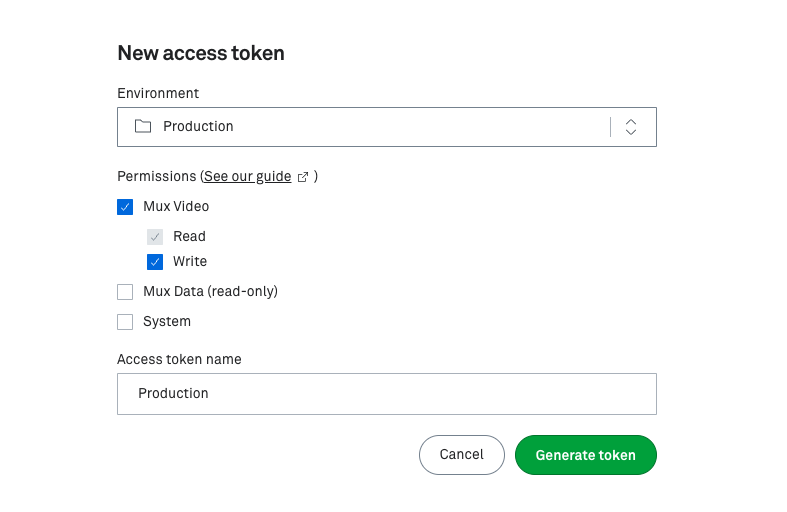Enable the Mux Data (read-only) checkbox
Screen dimensions: 787x512
pyautogui.click(x=125, y=292)
